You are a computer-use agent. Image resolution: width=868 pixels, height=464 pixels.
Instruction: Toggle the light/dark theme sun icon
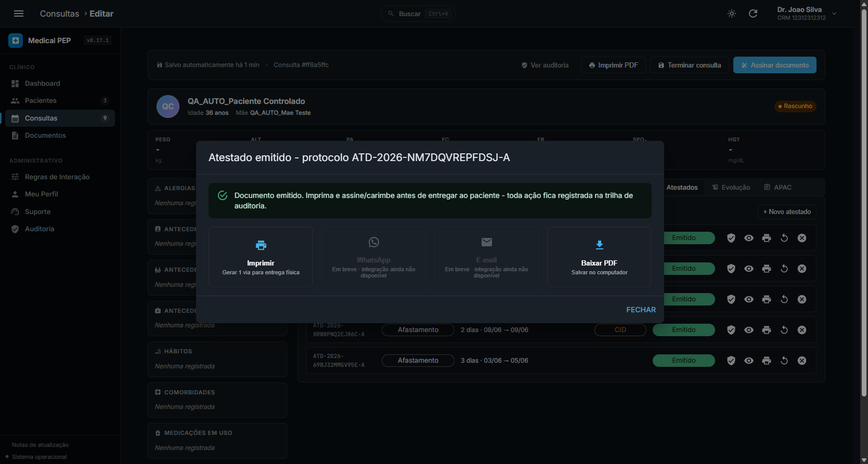732,14
